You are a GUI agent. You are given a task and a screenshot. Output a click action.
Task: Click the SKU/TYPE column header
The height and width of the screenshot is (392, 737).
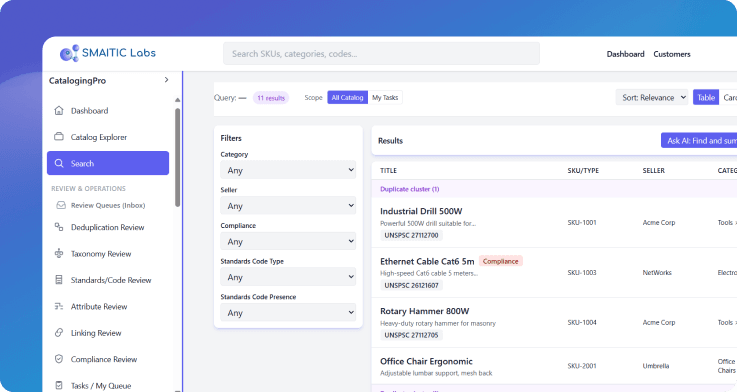(583, 171)
